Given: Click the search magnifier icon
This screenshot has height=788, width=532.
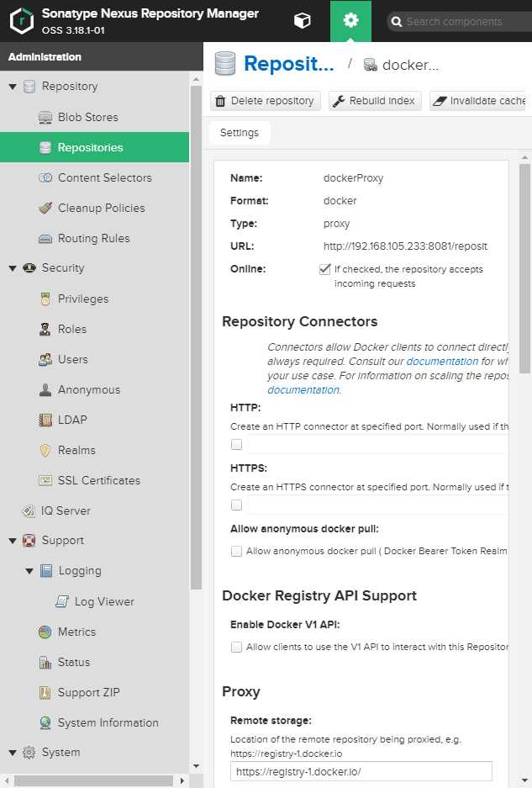Looking at the screenshot, I should pos(397,22).
